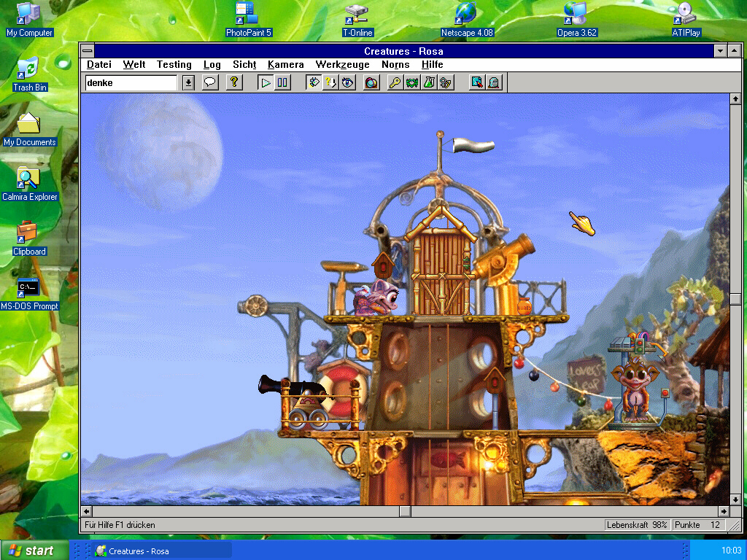The width and height of the screenshot is (747, 560).
Task: Open the Datei menu
Action: [99, 65]
